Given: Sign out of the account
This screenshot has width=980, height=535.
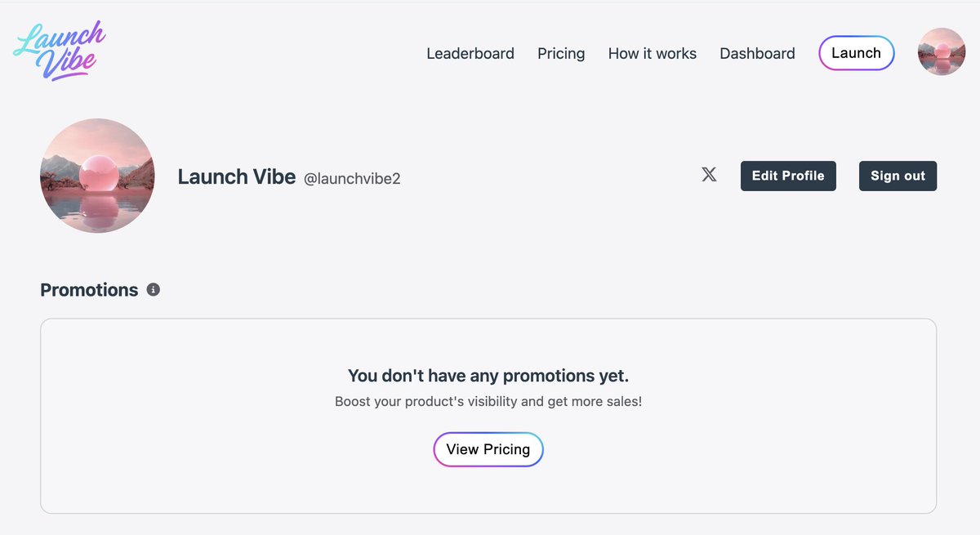Looking at the screenshot, I should pos(898,176).
